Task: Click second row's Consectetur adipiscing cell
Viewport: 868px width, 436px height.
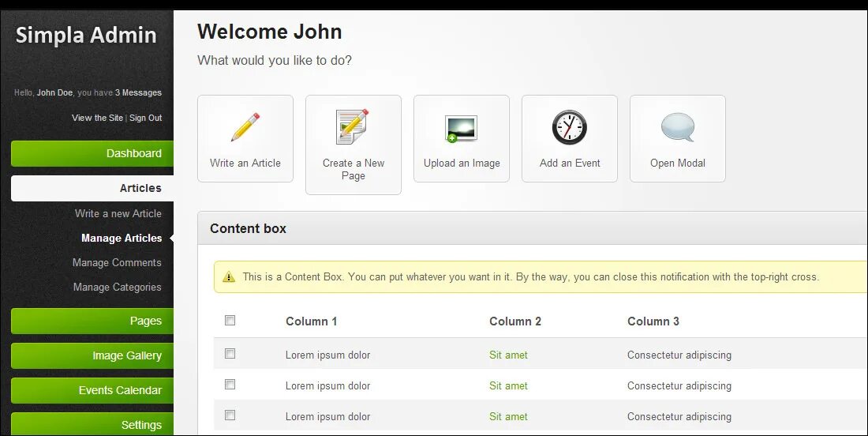Action: 679,386
